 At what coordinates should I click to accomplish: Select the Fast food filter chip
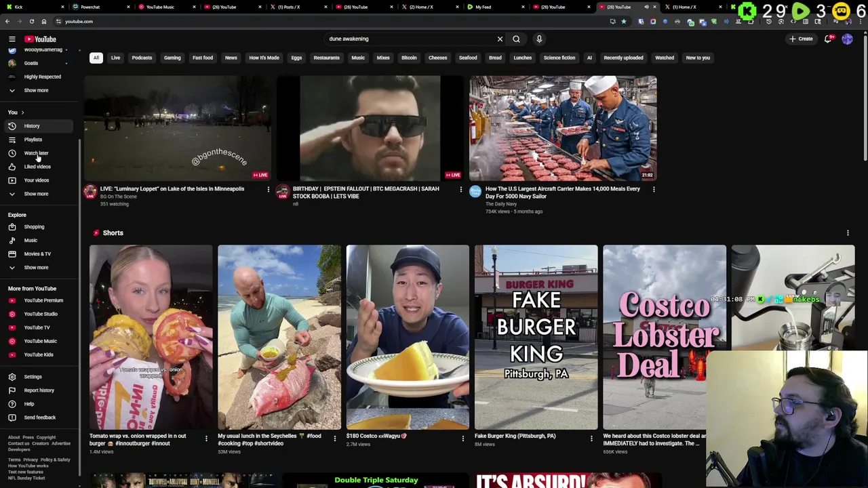pos(203,58)
